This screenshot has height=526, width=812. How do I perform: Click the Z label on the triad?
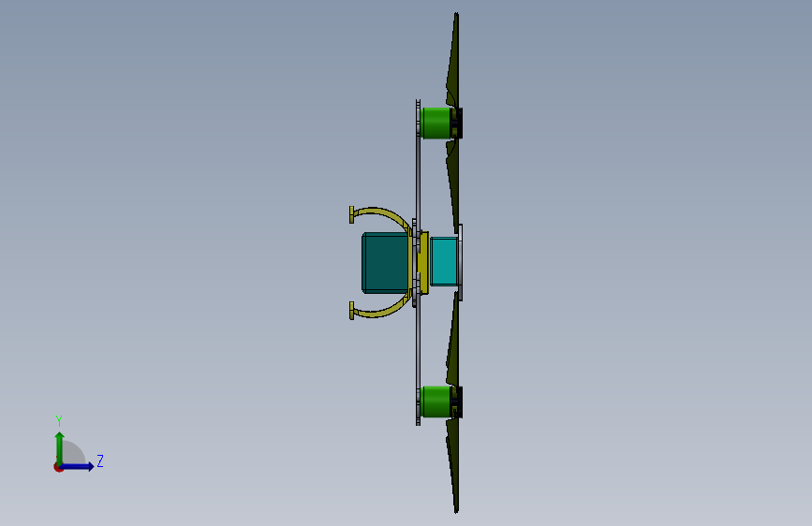click(x=100, y=460)
